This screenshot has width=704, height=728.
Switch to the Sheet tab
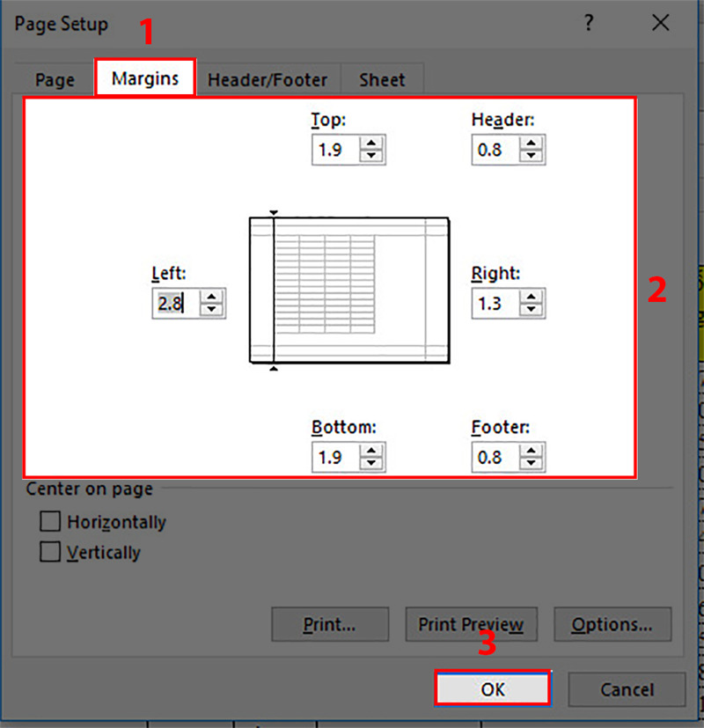(381, 79)
